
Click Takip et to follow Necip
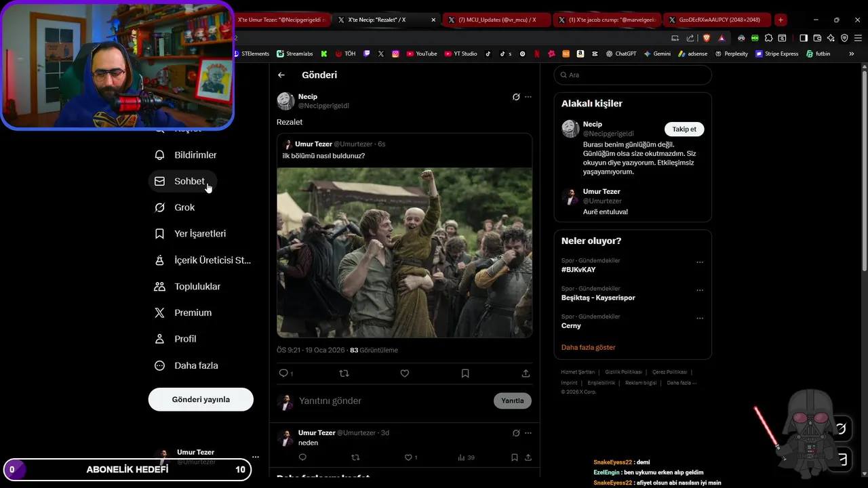[684, 129]
